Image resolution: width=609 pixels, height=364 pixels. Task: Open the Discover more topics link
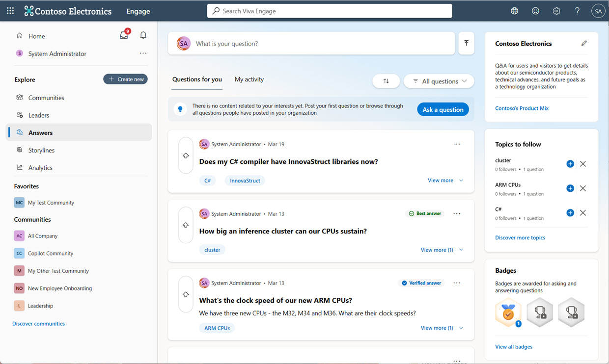520,237
